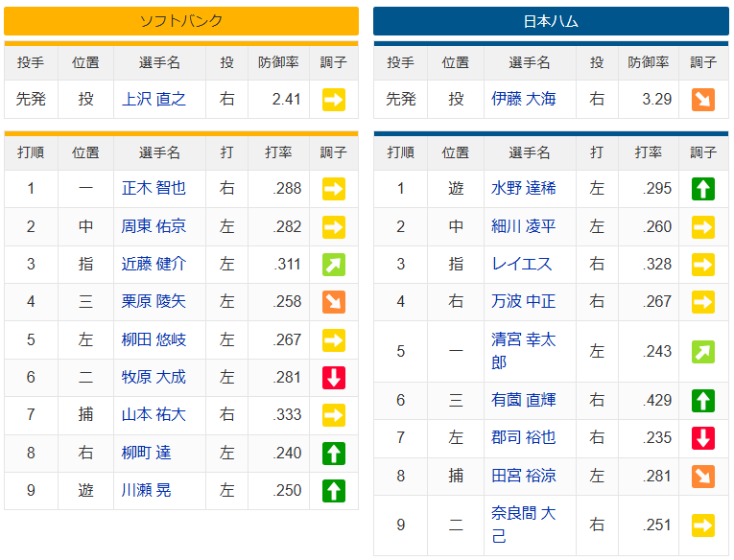Click batting average .258
The height and width of the screenshot is (560, 734).
click(287, 302)
